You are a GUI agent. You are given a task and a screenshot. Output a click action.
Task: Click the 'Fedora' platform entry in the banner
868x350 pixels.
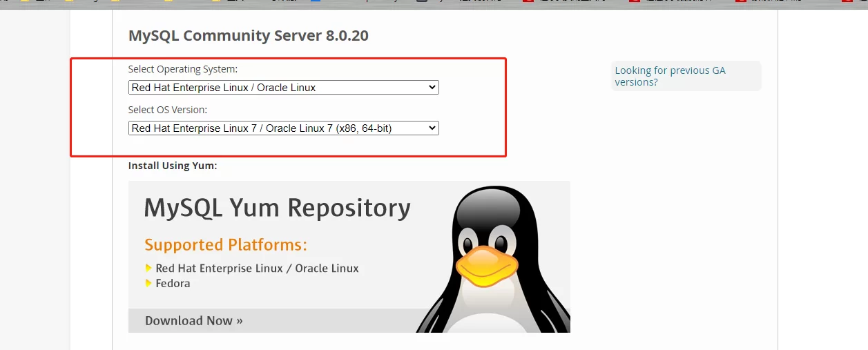pyautogui.click(x=173, y=283)
